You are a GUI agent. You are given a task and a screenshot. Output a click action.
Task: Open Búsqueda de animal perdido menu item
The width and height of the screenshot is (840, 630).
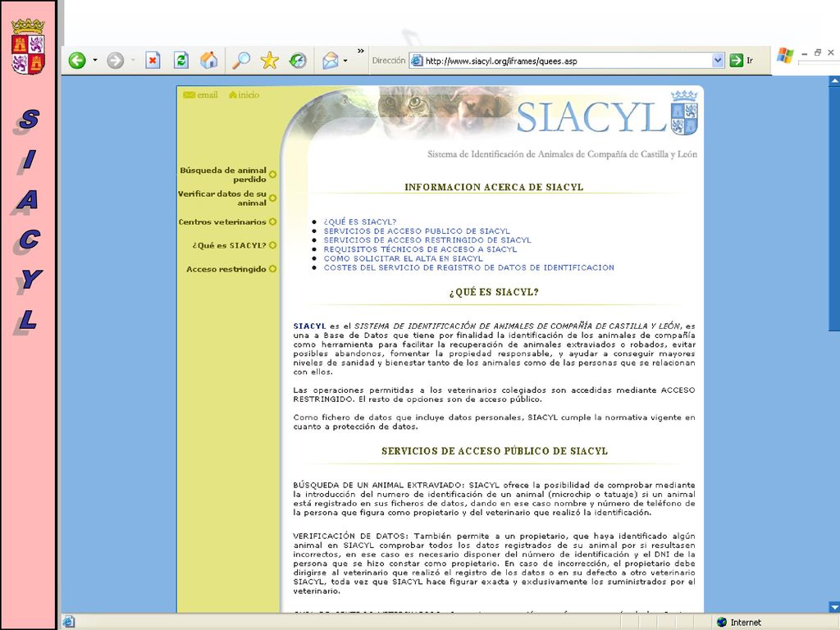[223, 175]
